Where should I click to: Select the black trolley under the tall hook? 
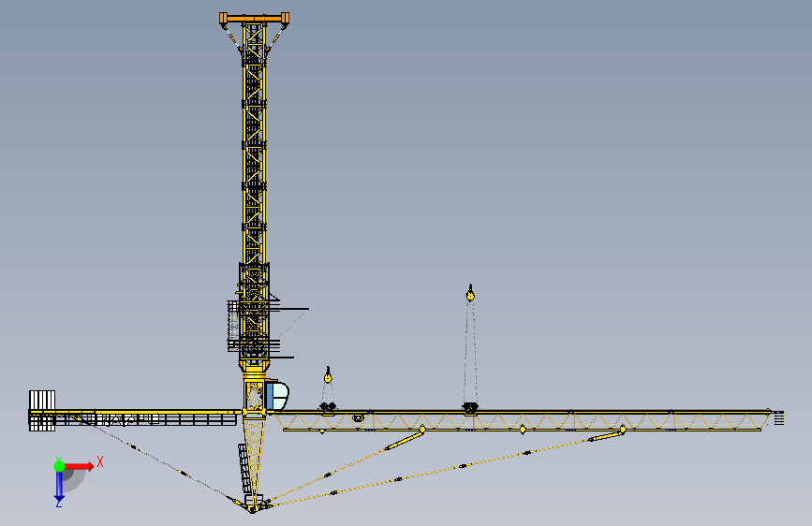pyautogui.click(x=470, y=408)
